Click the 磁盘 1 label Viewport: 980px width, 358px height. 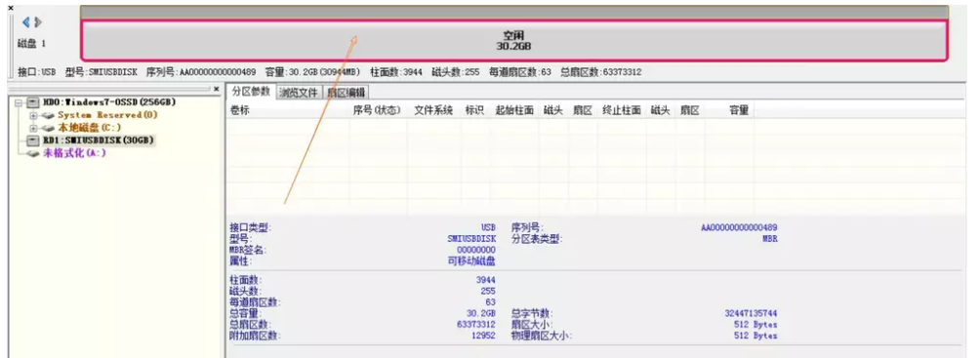(x=32, y=44)
